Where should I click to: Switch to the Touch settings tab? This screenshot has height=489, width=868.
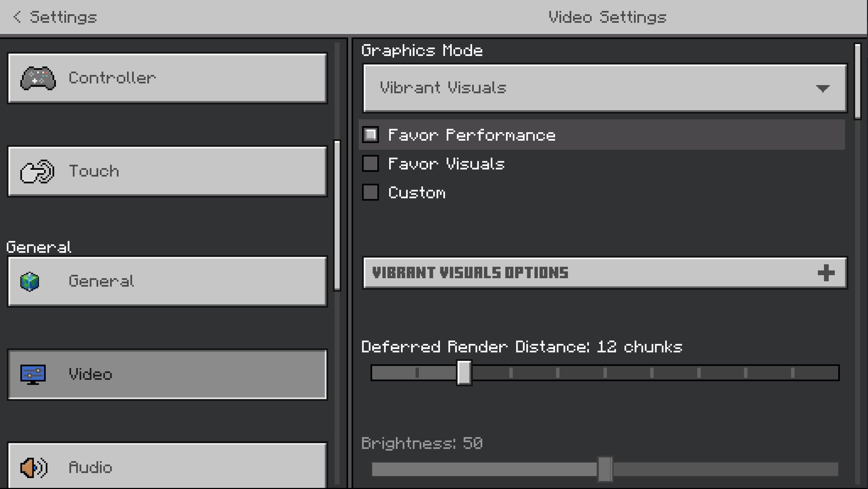click(167, 171)
